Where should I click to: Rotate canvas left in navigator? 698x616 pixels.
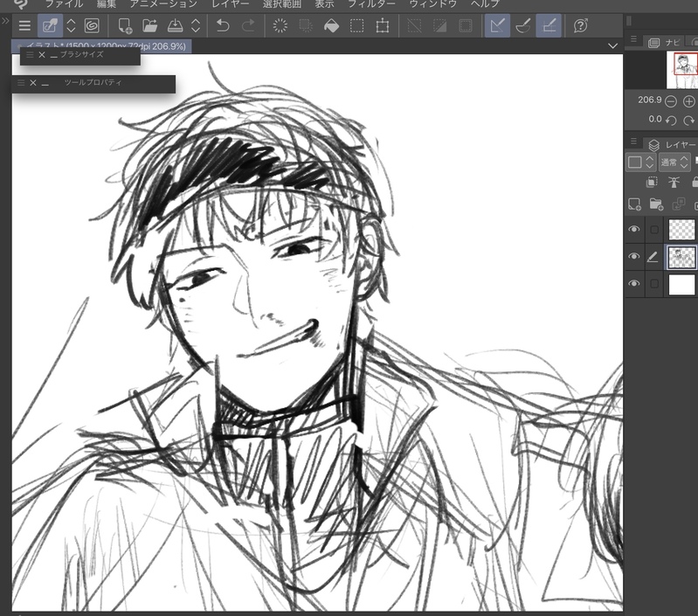[671, 121]
